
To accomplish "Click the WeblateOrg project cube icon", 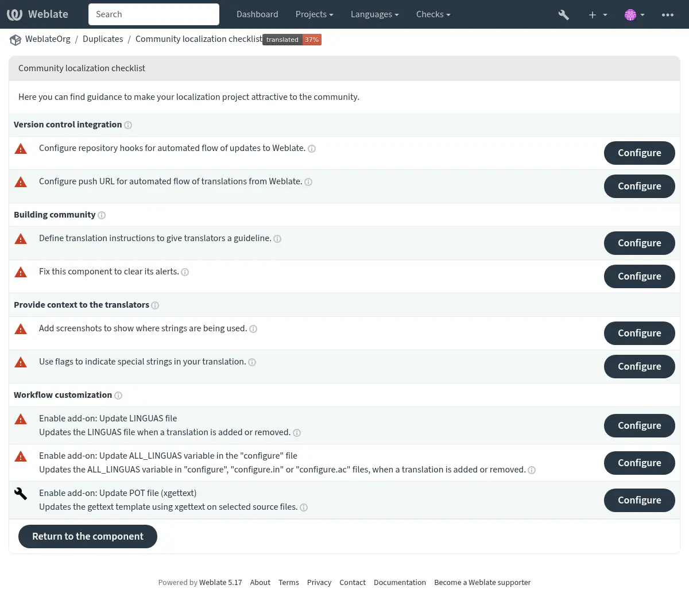I will pyautogui.click(x=16, y=40).
